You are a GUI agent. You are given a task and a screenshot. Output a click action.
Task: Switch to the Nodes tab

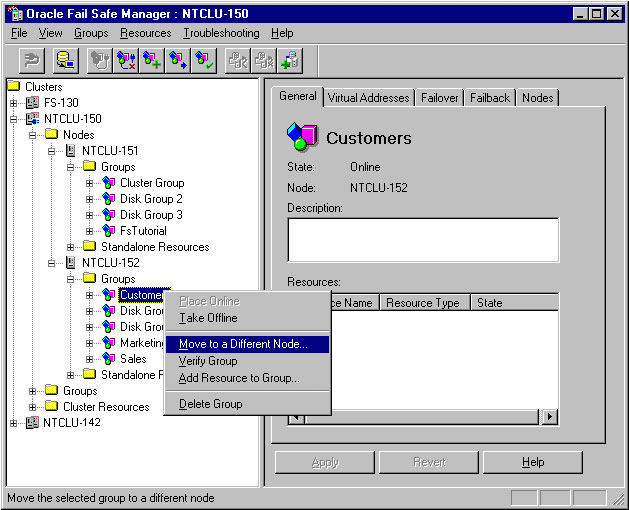coord(538,98)
